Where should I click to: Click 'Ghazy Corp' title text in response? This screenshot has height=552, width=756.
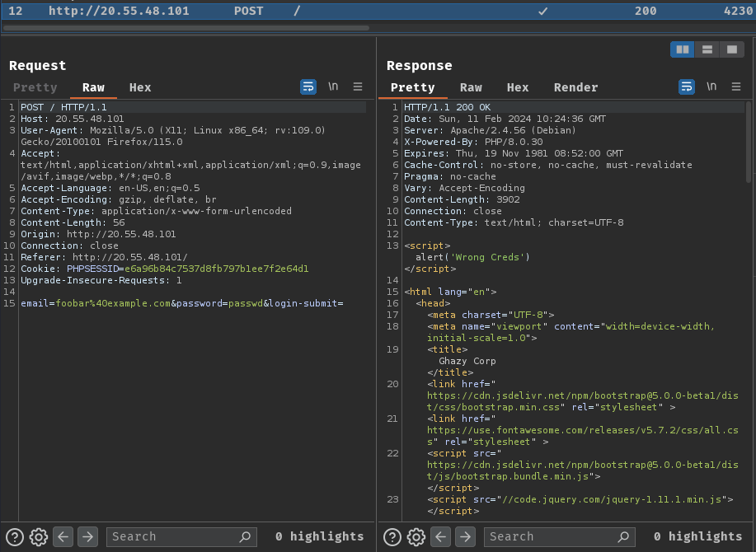467,361
